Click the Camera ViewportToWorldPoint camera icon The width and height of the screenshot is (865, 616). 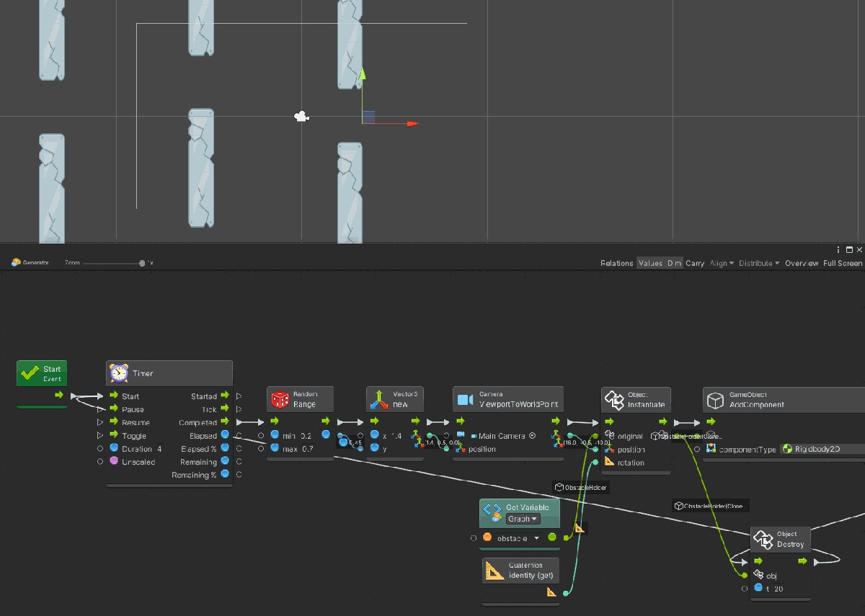click(465, 400)
